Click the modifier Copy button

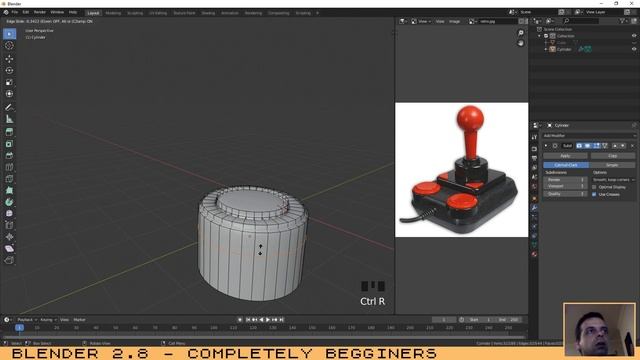pyautogui.click(x=612, y=156)
